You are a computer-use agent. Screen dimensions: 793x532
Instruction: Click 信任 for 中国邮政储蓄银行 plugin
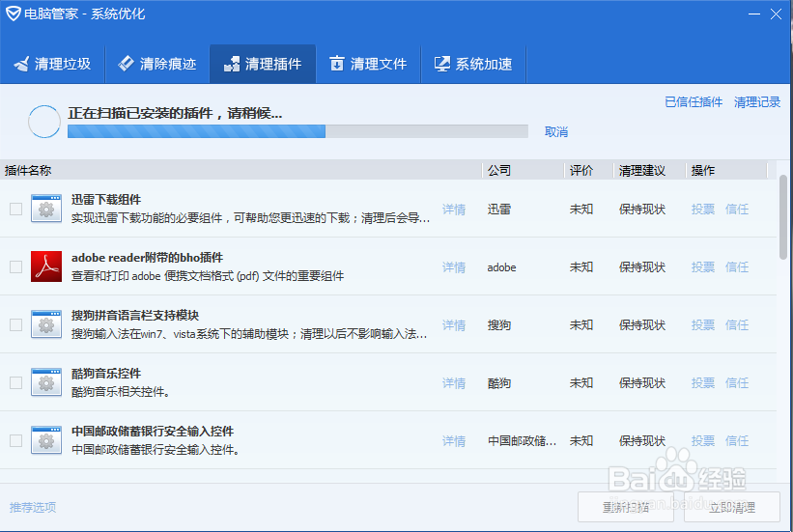[737, 441]
